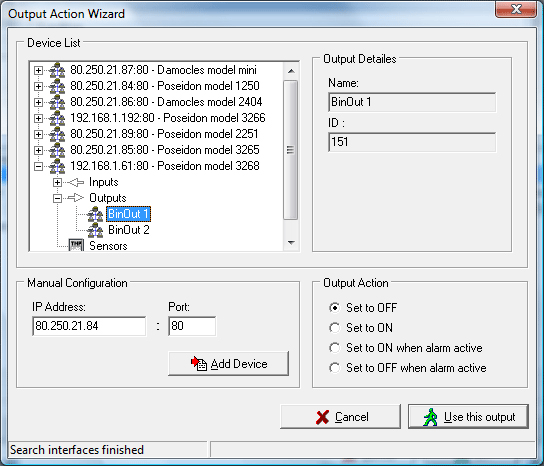Screen dimensions: 544x466
Task: Select the 80.250.21.85:80 Poseidon model 3265 entry
Action: click(165, 150)
